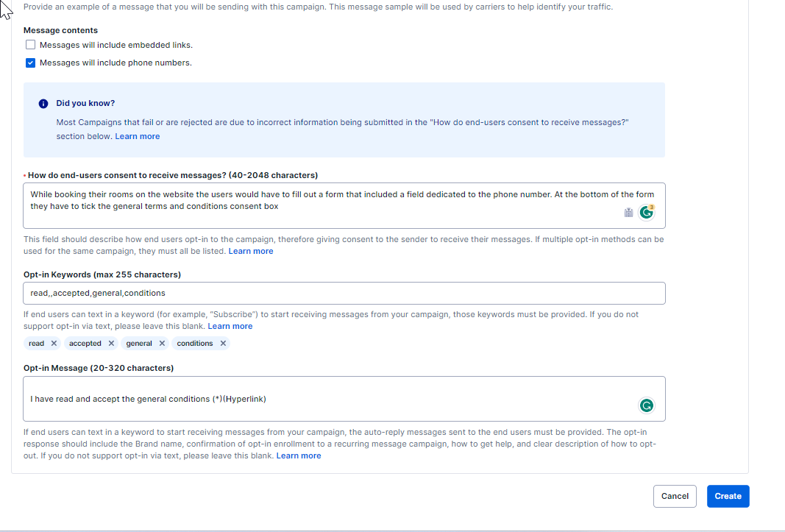Screen dimensions: 785x532
Task: Follow 'Learn more' link under Opt-in Message
Action: (x=298, y=455)
